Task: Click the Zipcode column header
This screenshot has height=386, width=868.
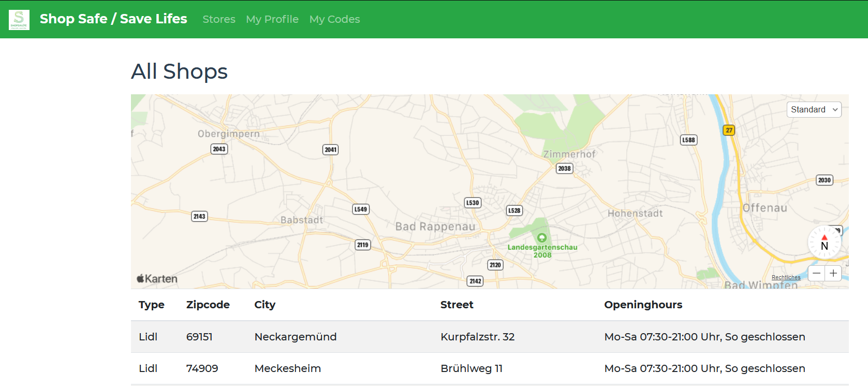Action: point(208,305)
